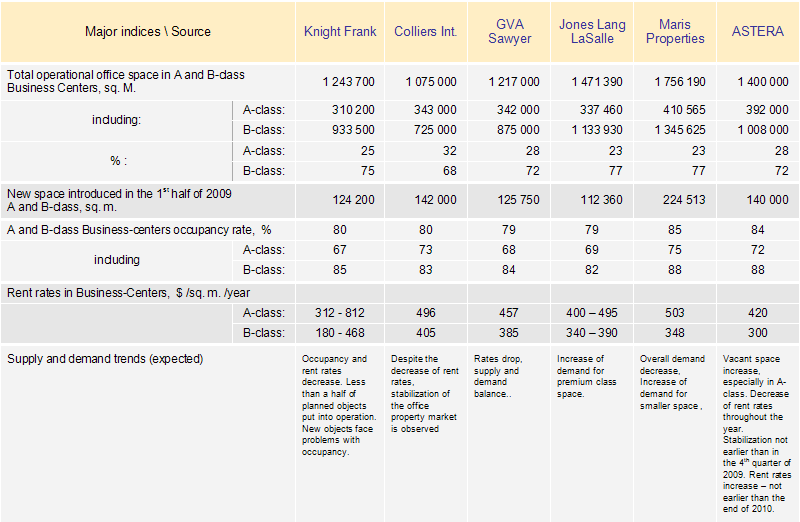Select the 'New space introduced' row label
800x522 pixels.
119,201
